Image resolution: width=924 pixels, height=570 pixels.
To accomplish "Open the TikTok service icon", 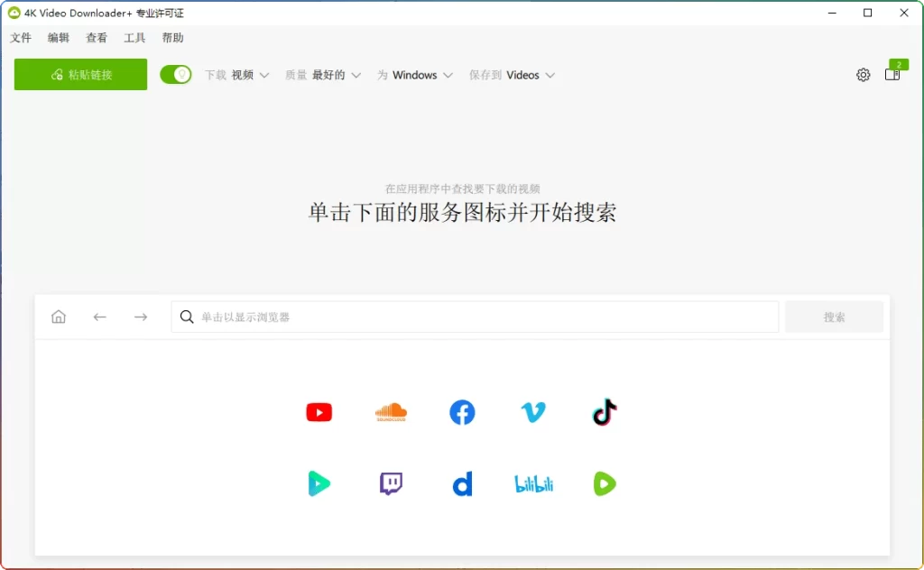I will pyautogui.click(x=604, y=412).
